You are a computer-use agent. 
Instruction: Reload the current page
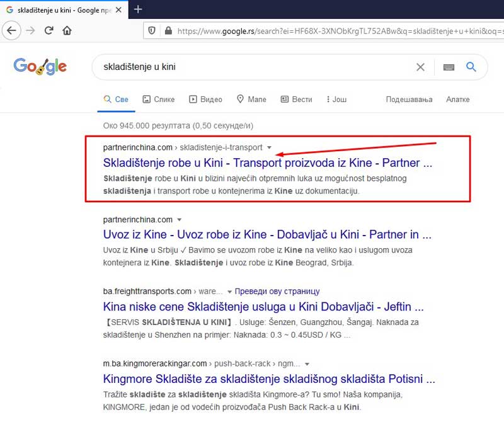pos(49,30)
